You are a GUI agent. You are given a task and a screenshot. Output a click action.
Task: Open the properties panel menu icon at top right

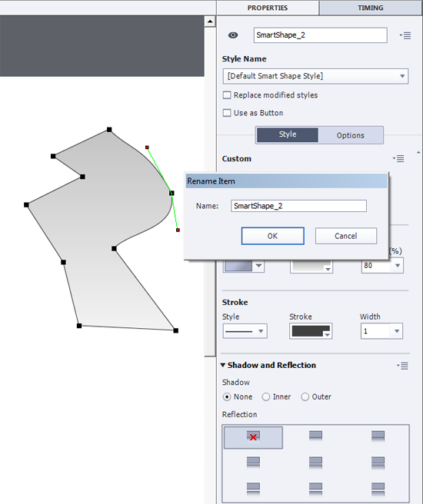click(x=405, y=35)
